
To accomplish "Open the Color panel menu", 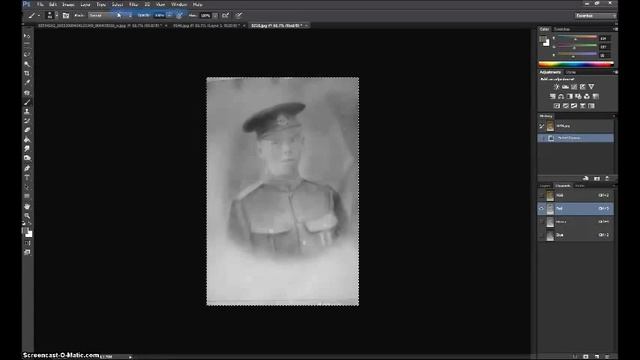I will point(615,29).
